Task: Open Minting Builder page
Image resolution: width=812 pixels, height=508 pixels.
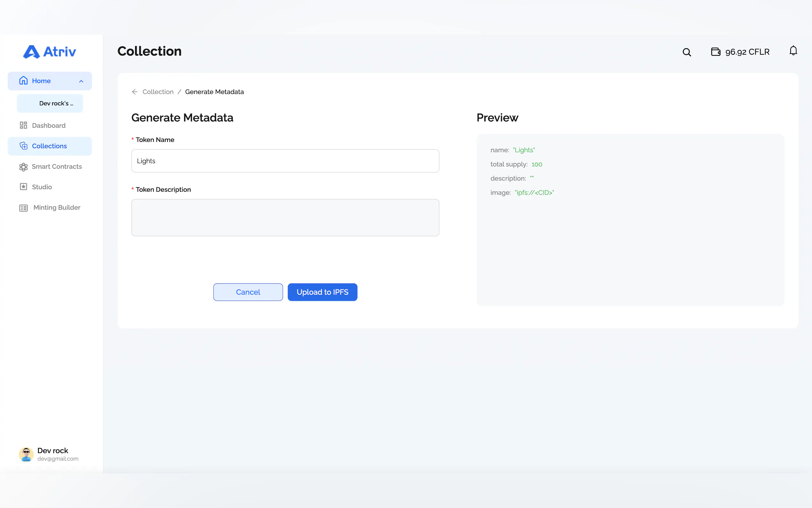Action: (x=57, y=208)
